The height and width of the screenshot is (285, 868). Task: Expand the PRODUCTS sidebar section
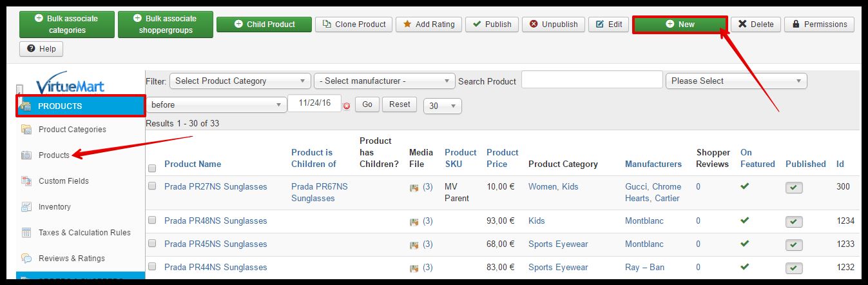click(81, 106)
